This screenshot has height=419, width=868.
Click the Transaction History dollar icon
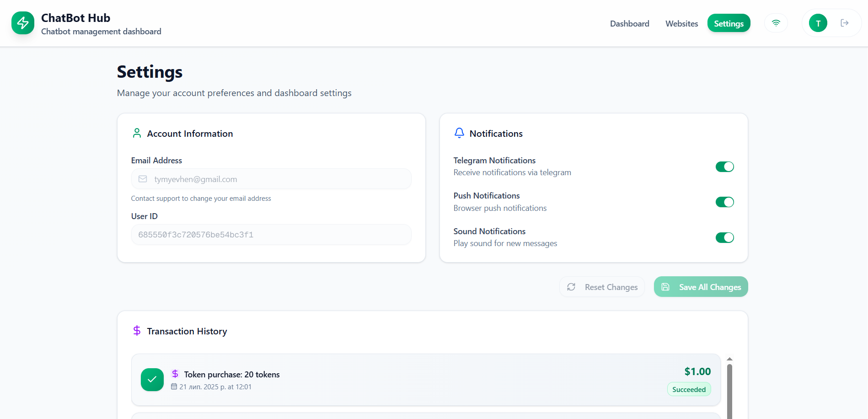click(x=137, y=330)
